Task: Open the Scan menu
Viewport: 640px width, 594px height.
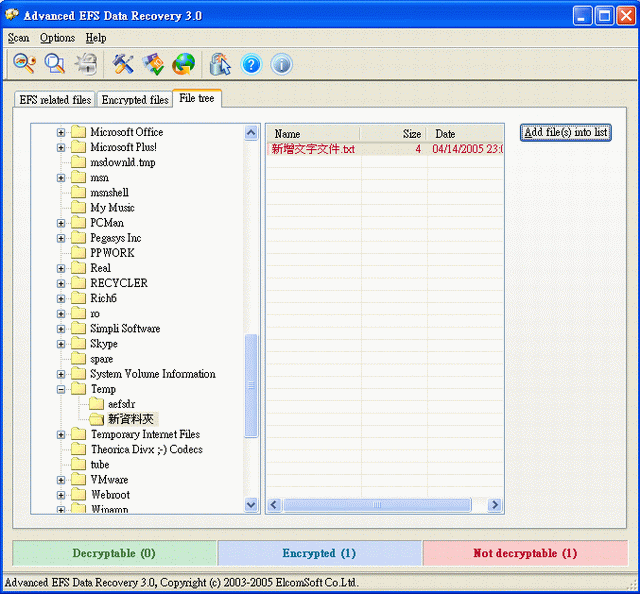Action: coord(18,38)
